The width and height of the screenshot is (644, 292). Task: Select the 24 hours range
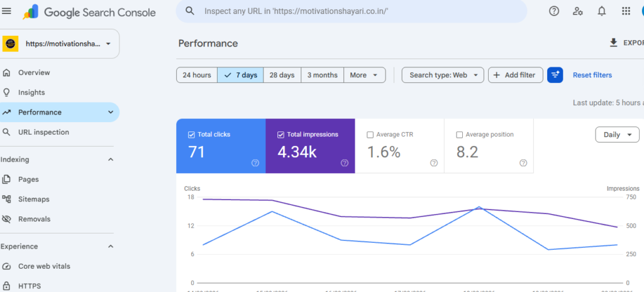tap(197, 75)
